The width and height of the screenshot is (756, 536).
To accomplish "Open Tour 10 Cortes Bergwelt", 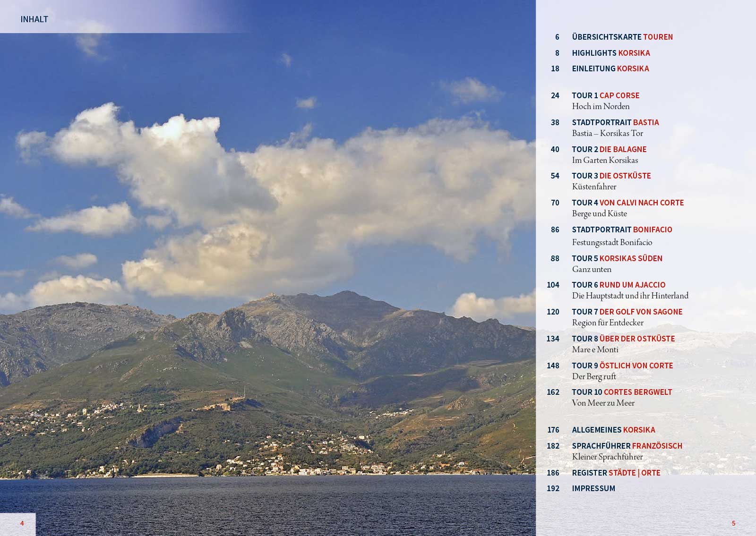I will (621, 392).
